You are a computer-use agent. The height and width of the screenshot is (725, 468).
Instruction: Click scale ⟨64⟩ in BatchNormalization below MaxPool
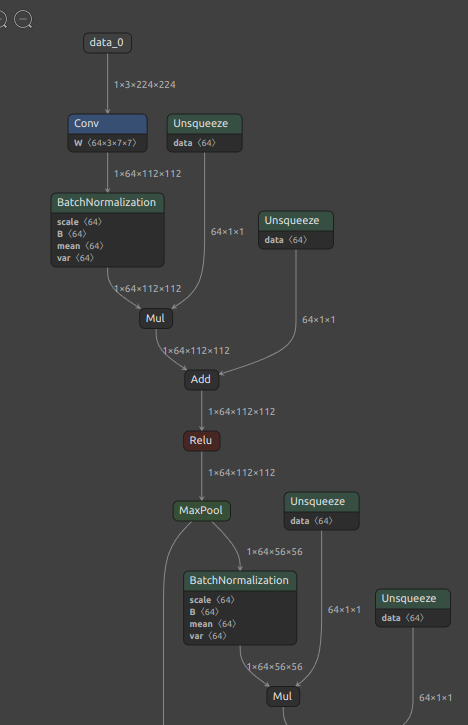click(x=212, y=600)
